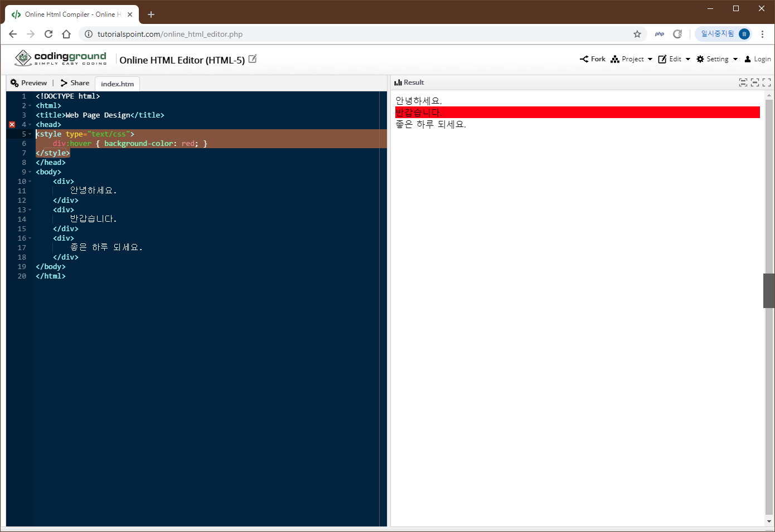The height and width of the screenshot is (532, 775).
Task: Bookmark this page with the star icon
Action: [637, 34]
